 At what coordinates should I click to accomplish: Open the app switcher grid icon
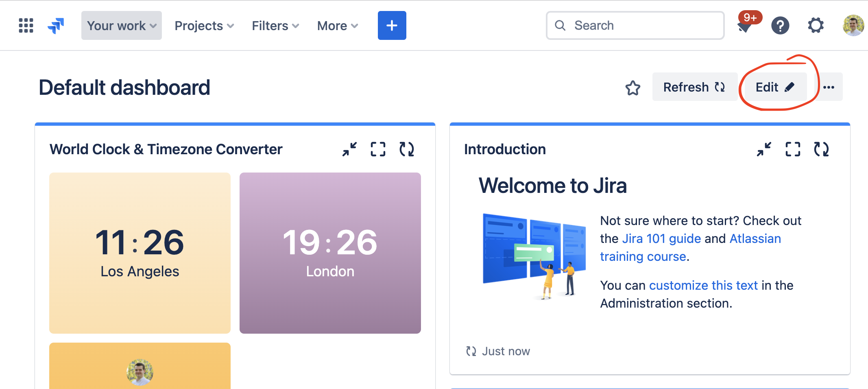coord(26,26)
